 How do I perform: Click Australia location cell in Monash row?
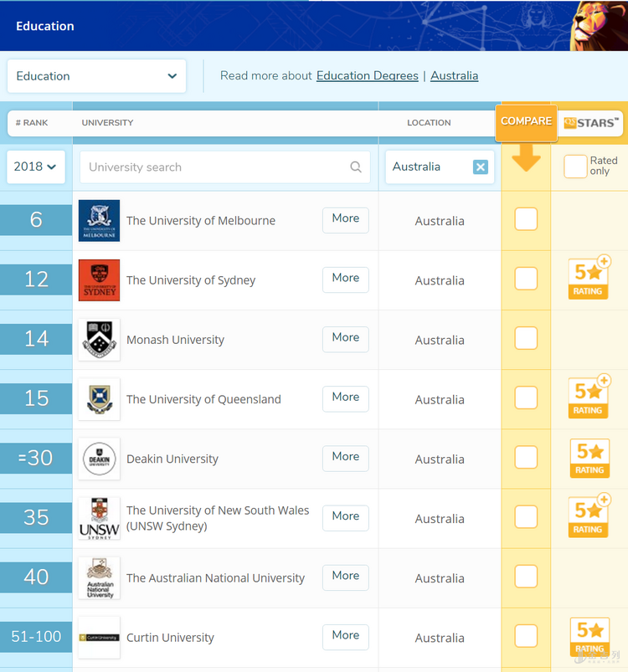pyautogui.click(x=440, y=341)
